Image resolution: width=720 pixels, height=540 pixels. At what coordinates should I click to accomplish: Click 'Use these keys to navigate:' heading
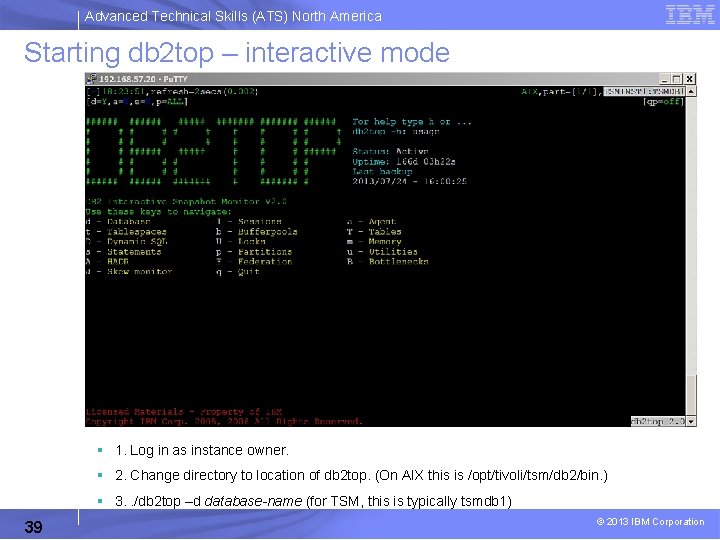pyautogui.click(x=159, y=212)
